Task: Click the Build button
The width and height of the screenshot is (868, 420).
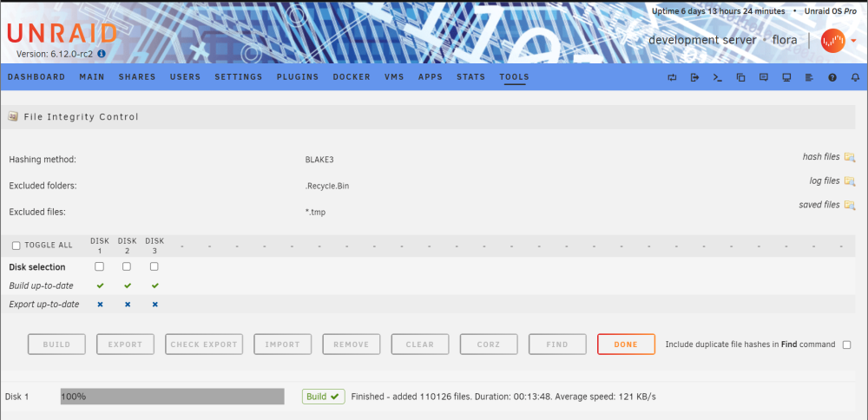Action: pyautogui.click(x=57, y=345)
